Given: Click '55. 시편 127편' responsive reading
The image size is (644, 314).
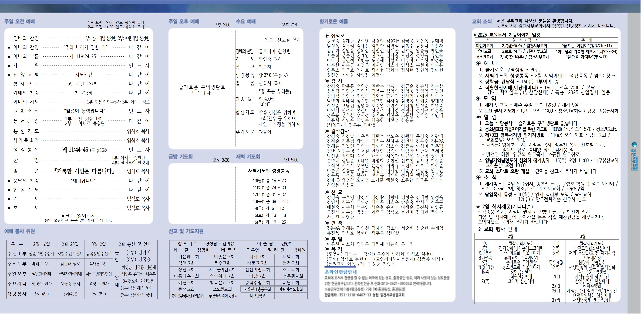Looking at the screenshot, I should 83,84.
